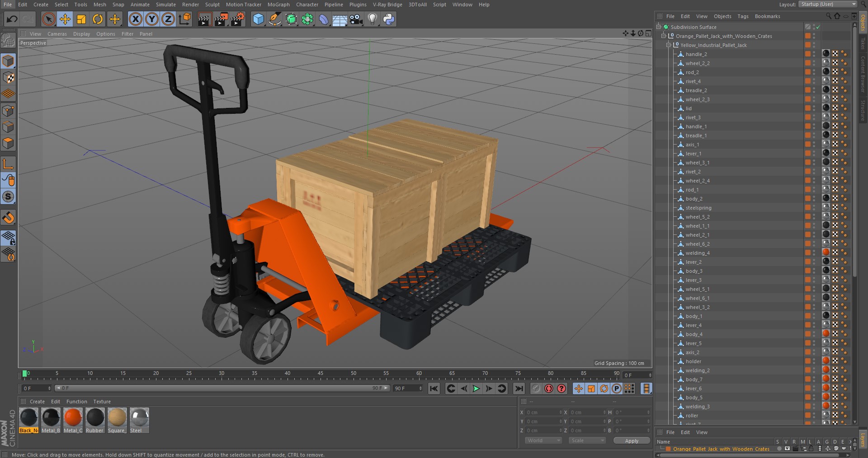Collapse the Subdivision Surface tree node
868x458 pixels.
coord(659,27)
